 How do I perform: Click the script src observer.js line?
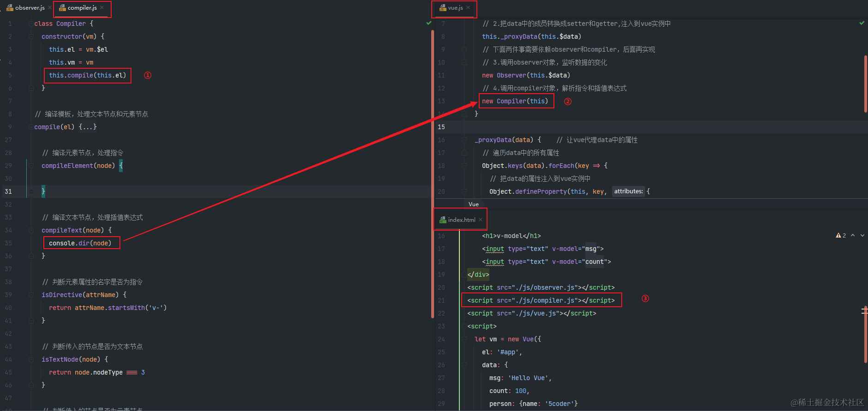541,287
